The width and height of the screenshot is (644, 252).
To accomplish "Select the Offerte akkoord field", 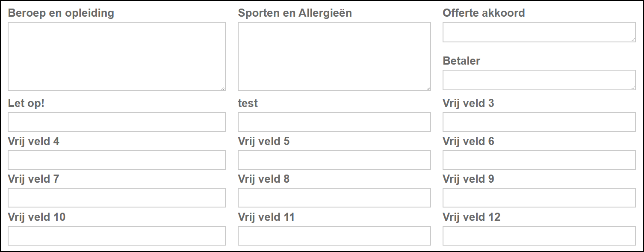I will [x=539, y=32].
